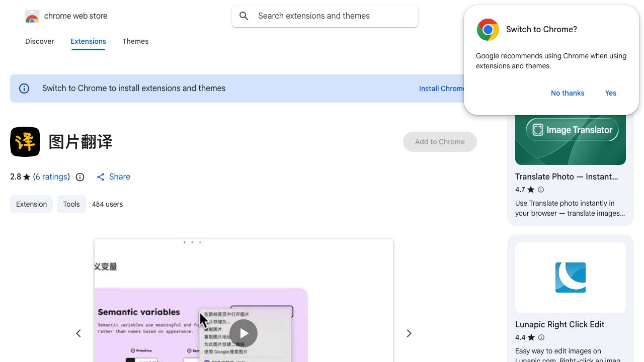Viewport: 644px width, 362px height.
Task: Click the Chrome Web Store logo icon
Action: tap(32, 17)
